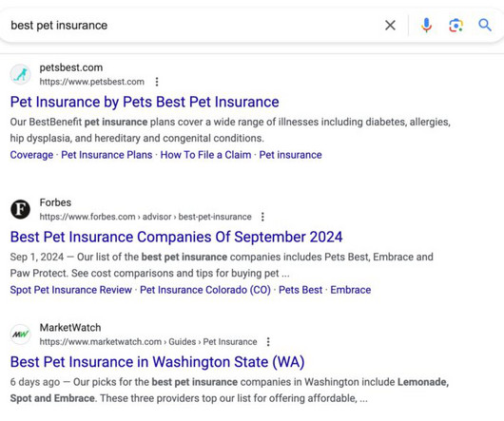The width and height of the screenshot is (504, 421).
Task: Open more options for MarketWatch result
Action: click(268, 342)
